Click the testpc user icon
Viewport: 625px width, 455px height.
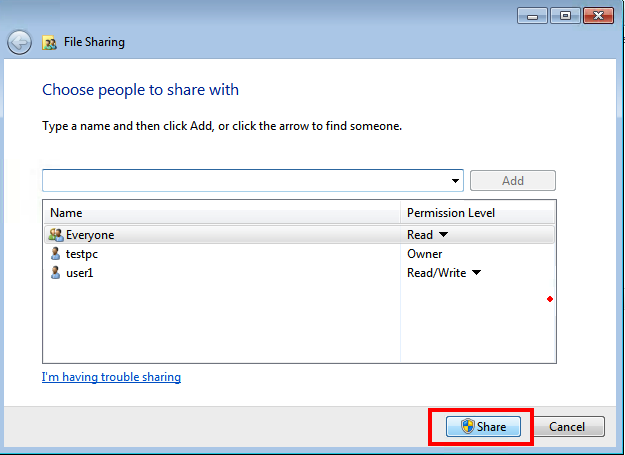(x=55, y=254)
